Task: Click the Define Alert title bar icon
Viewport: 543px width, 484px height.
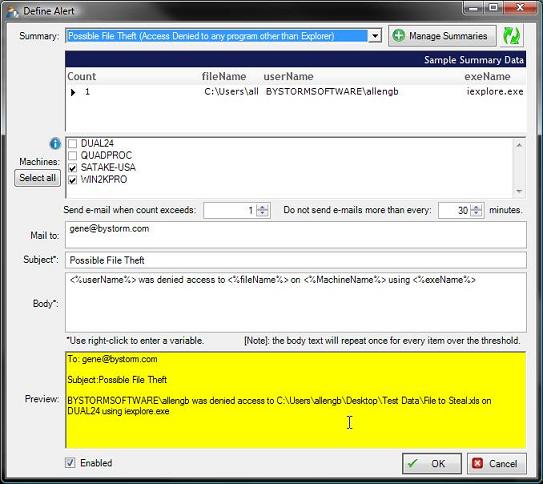Action: pos(13,11)
